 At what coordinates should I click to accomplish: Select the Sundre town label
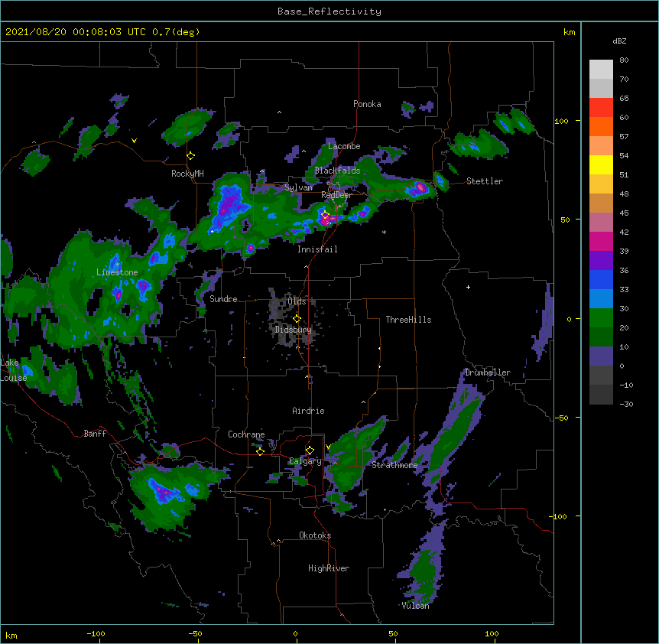click(x=223, y=299)
